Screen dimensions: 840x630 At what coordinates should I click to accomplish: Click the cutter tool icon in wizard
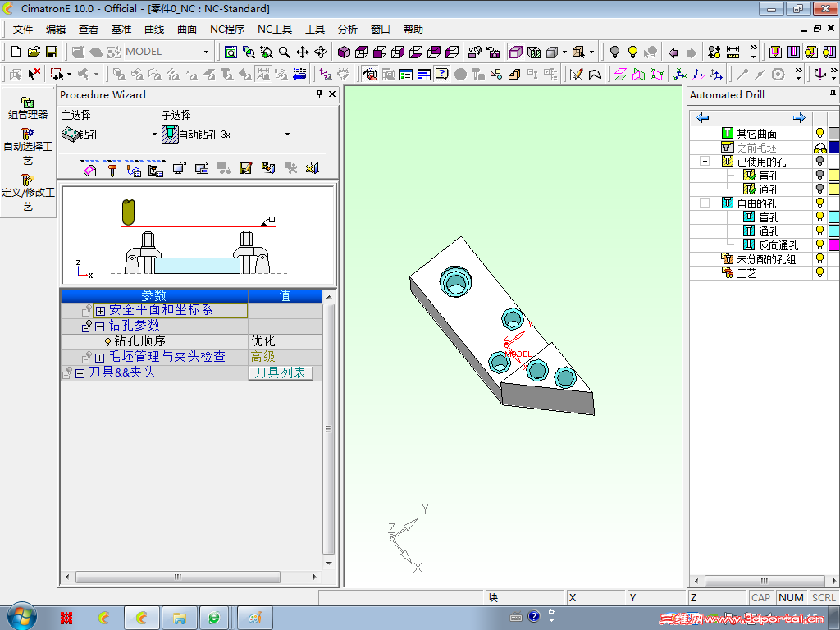tap(112, 169)
